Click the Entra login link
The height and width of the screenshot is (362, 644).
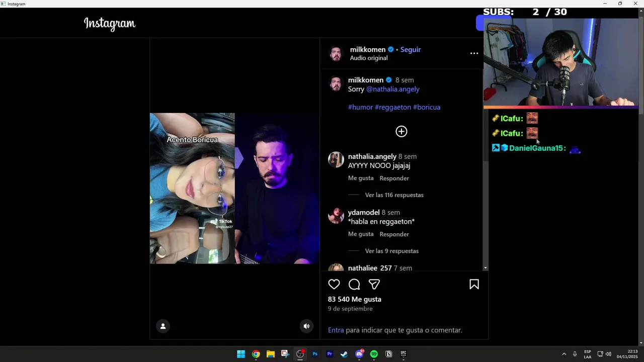click(336, 330)
